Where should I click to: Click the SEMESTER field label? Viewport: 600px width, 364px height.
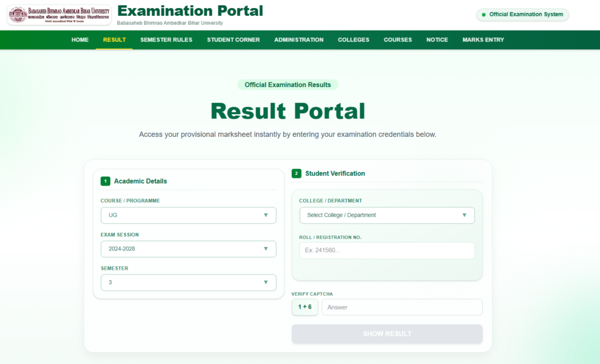click(114, 269)
